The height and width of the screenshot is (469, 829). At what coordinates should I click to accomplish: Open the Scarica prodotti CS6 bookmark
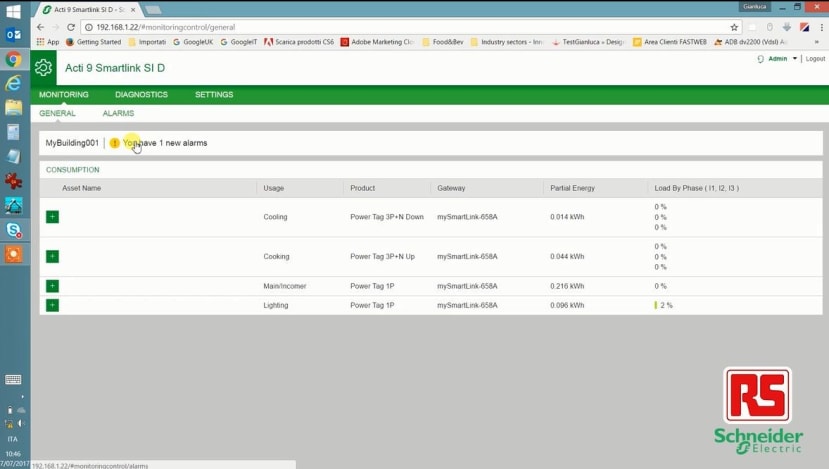299,42
